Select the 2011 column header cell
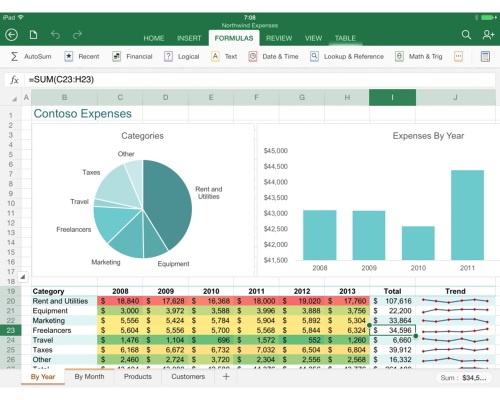Viewport: 500px width, 400px height. (256, 291)
